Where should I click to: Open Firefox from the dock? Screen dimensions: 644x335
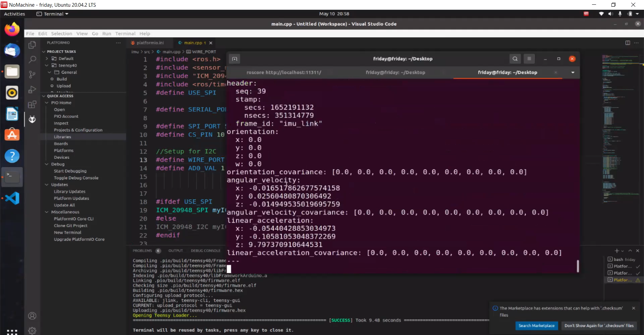click(x=12, y=29)
